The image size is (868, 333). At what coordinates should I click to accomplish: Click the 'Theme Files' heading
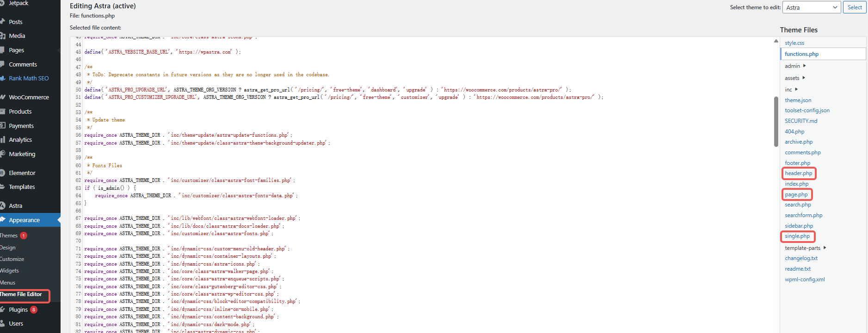799,30
